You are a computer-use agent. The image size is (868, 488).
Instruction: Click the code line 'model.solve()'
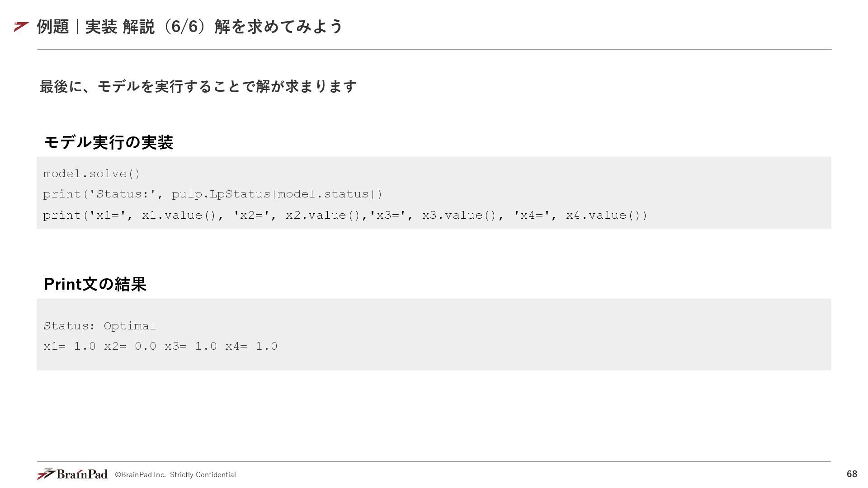pyautogui.click(x=92, y=174)
